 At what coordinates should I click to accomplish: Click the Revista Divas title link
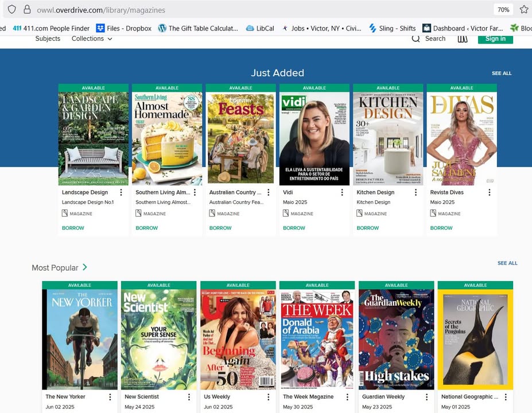click(x=446, y=192)
